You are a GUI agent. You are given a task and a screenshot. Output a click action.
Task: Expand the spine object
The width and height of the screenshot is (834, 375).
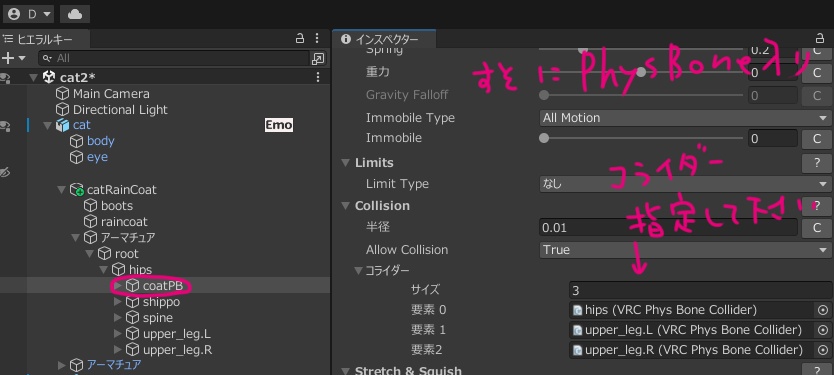pos(118,318)
